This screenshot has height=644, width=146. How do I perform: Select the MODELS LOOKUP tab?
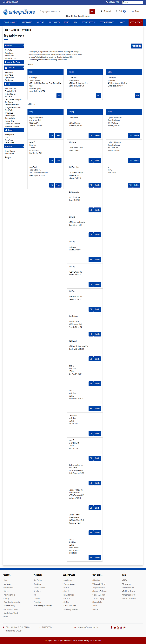136,22
